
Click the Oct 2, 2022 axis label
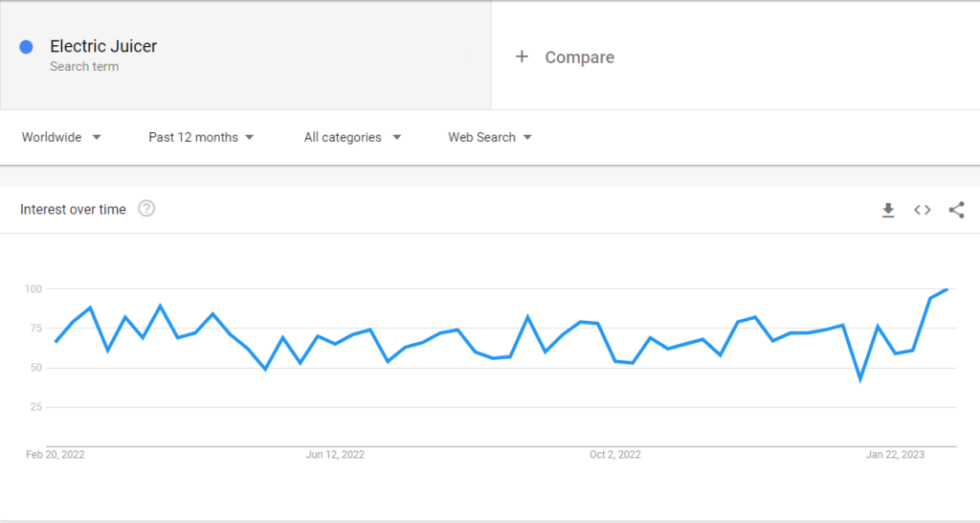[x=615, y=455]
